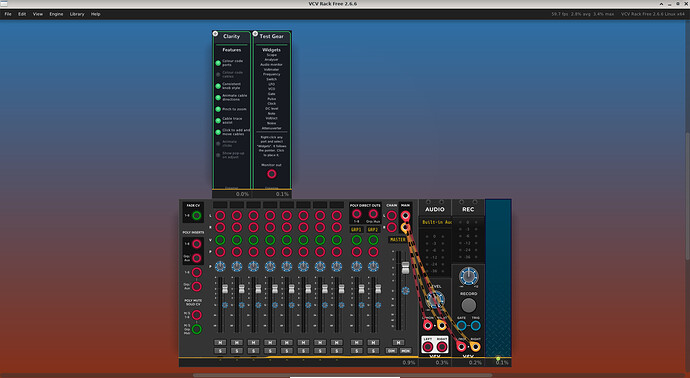
Task: Click Audio module RIGHT output jack
Action: click(x=442, y=347)
